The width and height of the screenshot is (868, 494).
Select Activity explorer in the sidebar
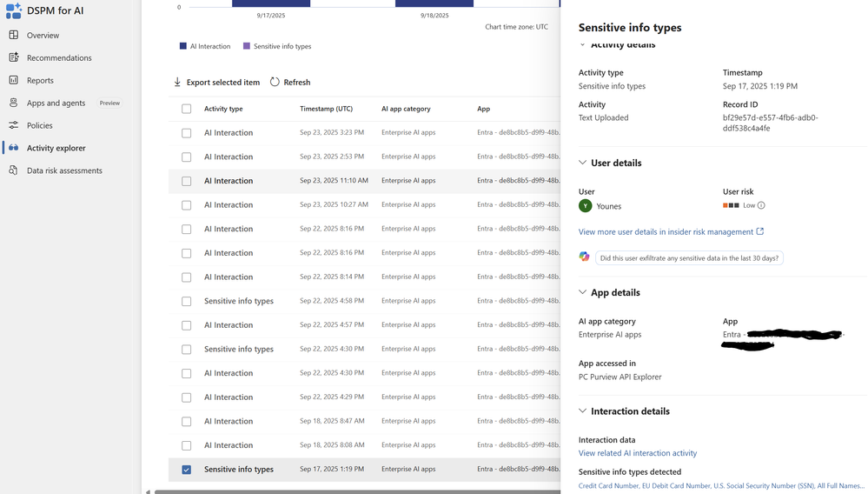coord(56,148)
